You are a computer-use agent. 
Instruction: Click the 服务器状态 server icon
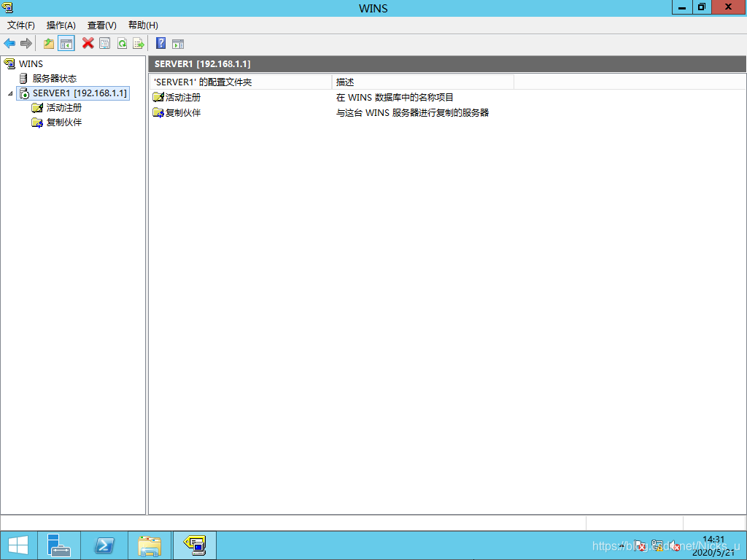[23, 79]
